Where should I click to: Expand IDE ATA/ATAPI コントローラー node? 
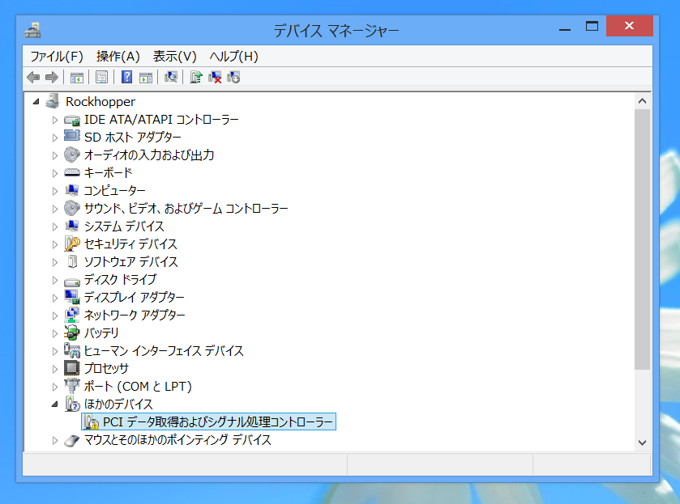(55, 120)
